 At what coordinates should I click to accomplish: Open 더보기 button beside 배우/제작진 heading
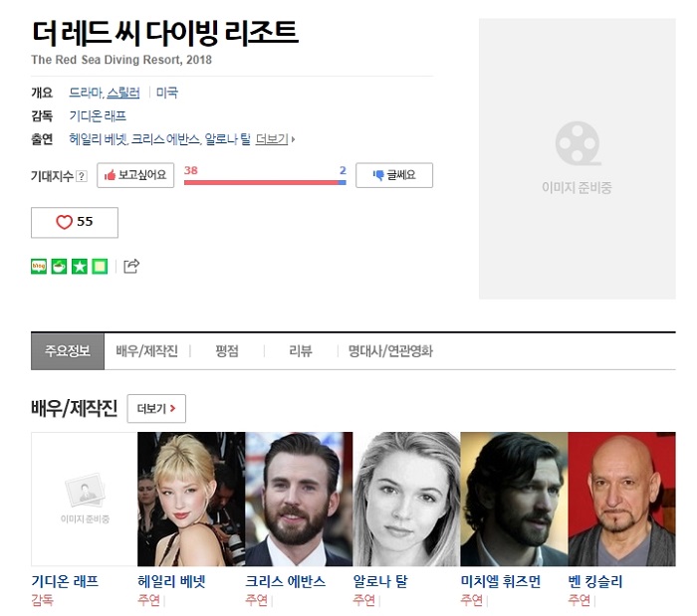(x=156, y=408)
